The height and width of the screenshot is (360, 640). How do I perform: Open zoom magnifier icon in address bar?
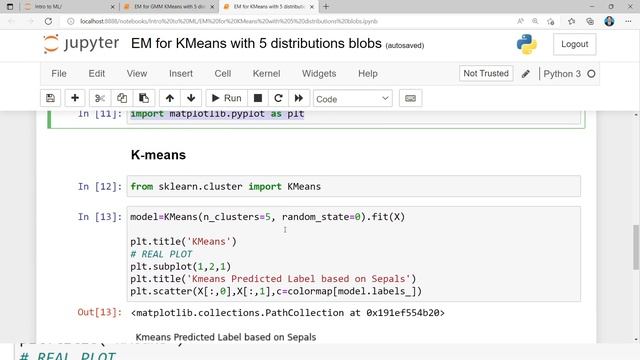click(x=535, y=21)
